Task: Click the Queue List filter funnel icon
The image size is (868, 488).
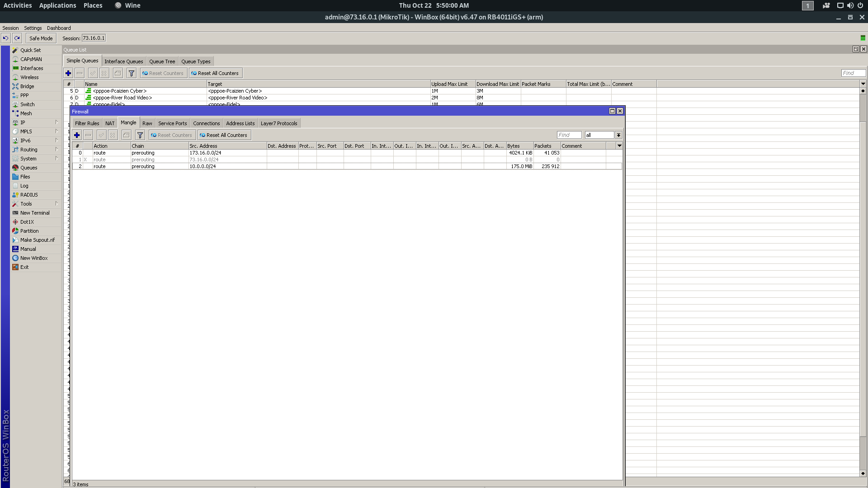Action: coord(132,73)
